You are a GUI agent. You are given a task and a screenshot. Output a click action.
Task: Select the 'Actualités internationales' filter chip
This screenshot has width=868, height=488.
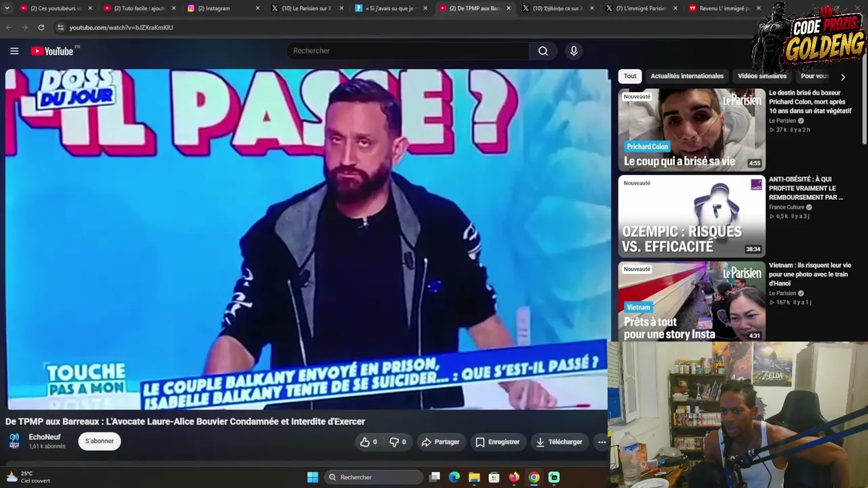coord(687,76)
